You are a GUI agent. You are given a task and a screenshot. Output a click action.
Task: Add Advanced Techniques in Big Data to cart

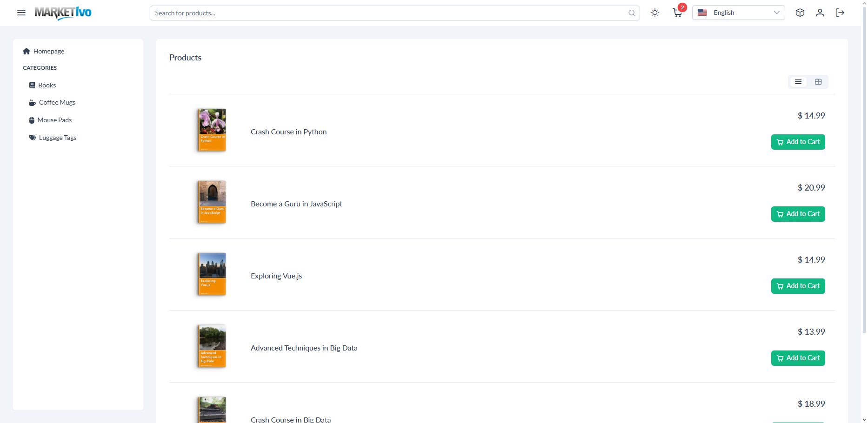coord(798,358)
